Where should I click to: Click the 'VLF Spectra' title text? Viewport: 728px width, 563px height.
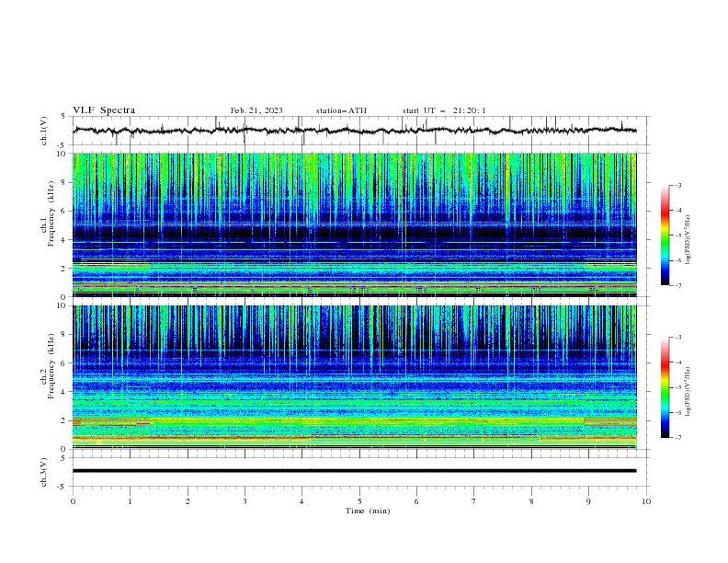coord(104,110)
